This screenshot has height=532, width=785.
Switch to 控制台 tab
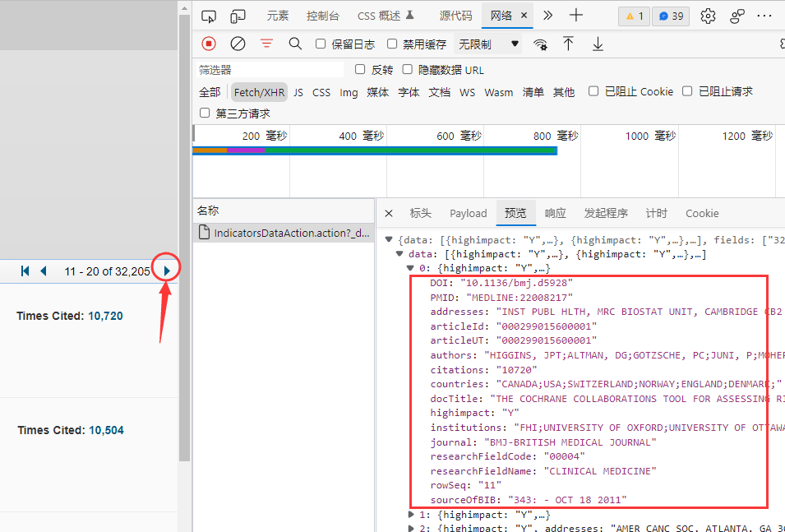323,16
